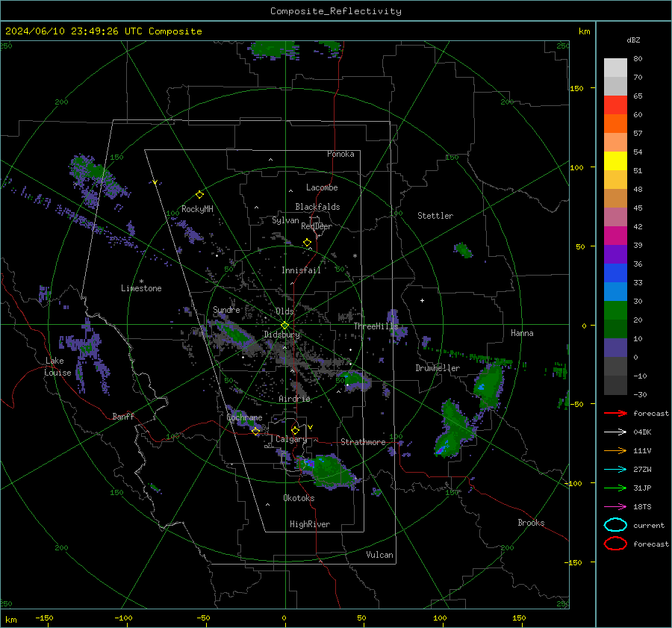Click the Banff label on map

123,416
